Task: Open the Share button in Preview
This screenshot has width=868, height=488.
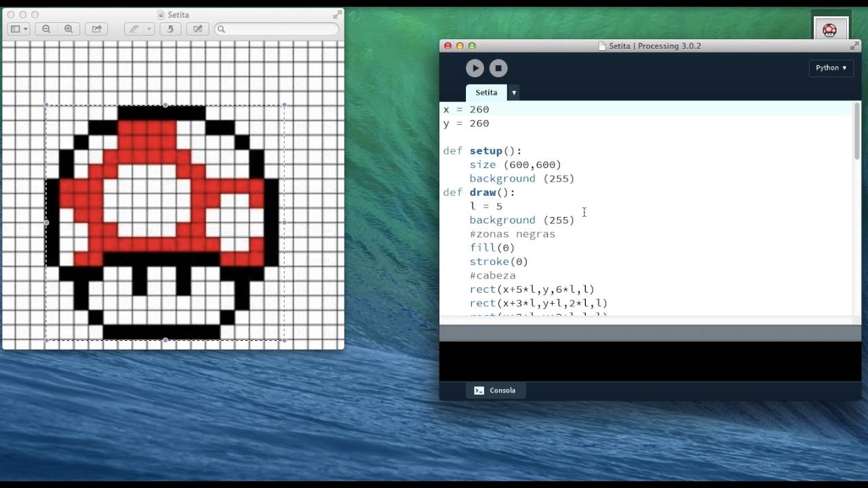Action: click(x=96, y=29)
